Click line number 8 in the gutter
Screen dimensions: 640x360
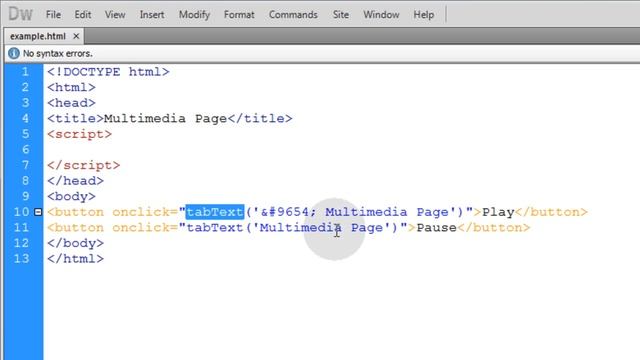coord(25,181)
